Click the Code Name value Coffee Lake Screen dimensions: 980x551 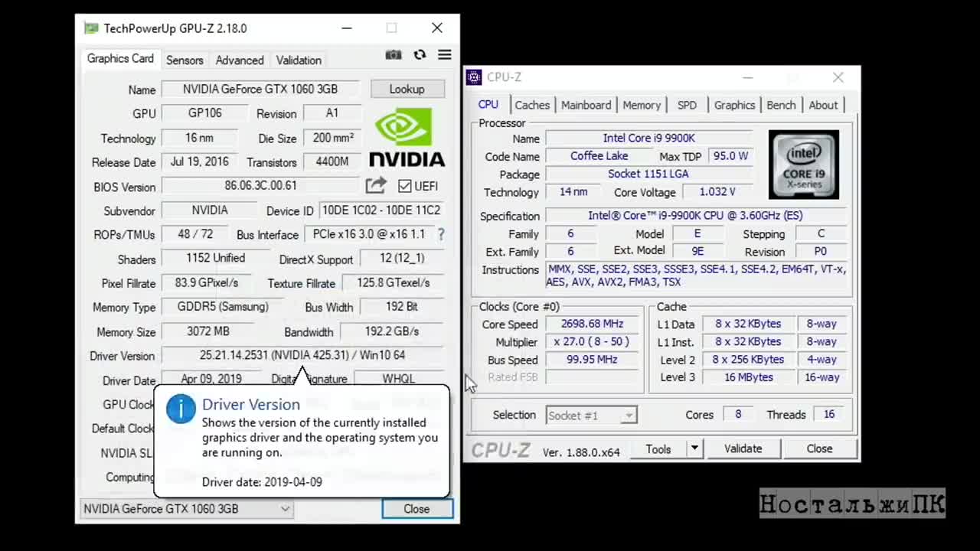tap(599, 156)
